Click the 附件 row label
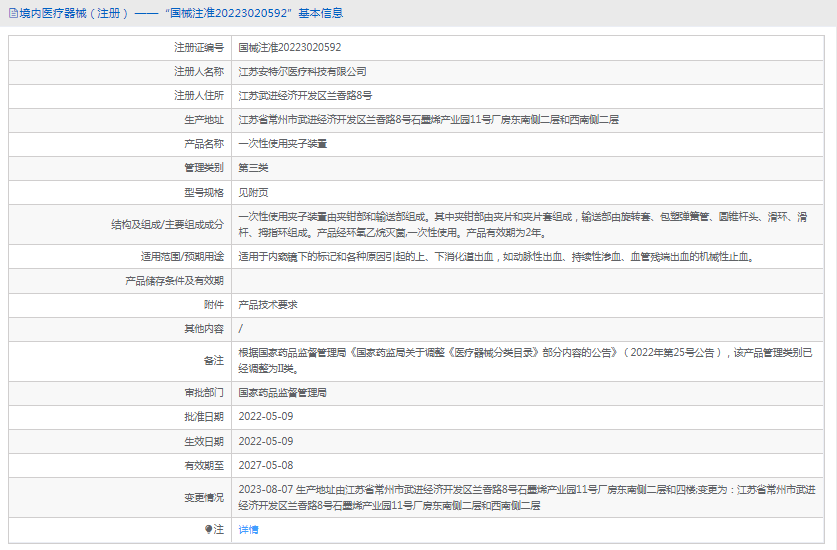The height and width of the screenshot is (550, 837). coord(214,304)
